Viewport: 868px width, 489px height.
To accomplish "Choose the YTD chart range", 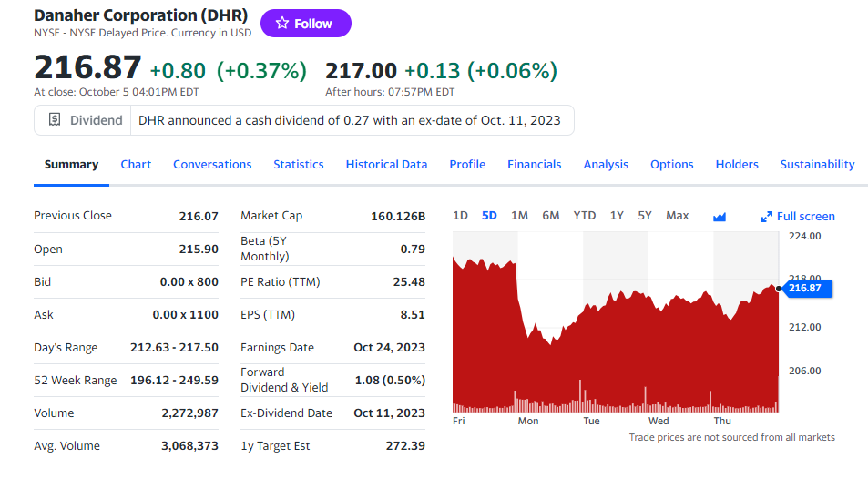I will coord(585,215).
